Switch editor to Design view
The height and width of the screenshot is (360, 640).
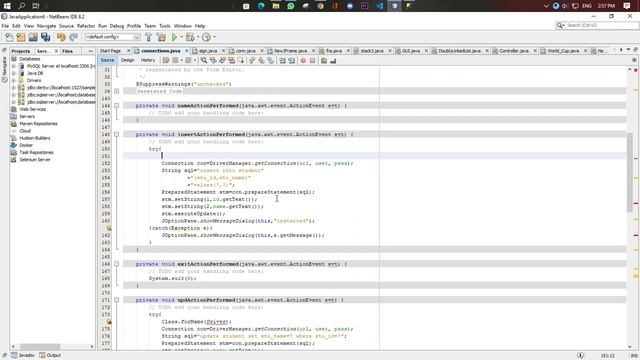(x=127, y=60)
